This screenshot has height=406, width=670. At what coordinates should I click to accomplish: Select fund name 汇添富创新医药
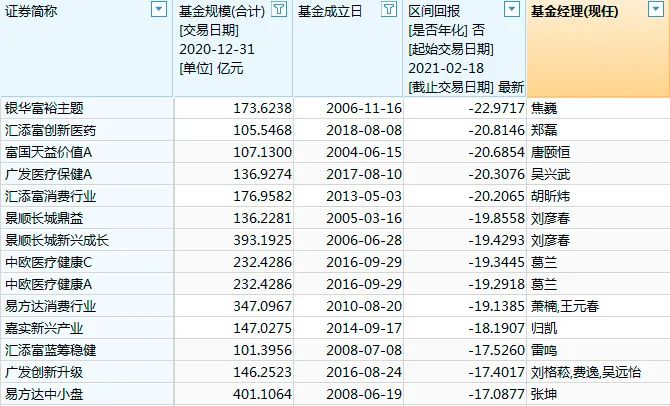[x=50, y=130]
